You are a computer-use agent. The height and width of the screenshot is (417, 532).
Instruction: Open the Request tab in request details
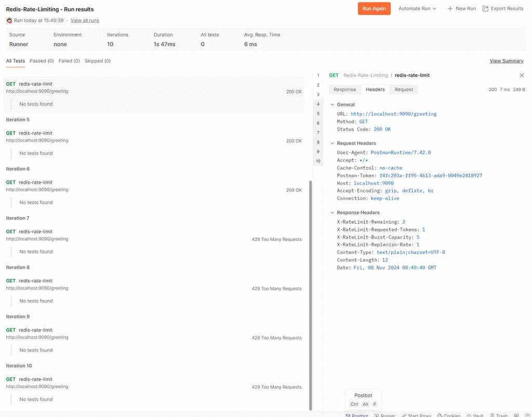404,89
